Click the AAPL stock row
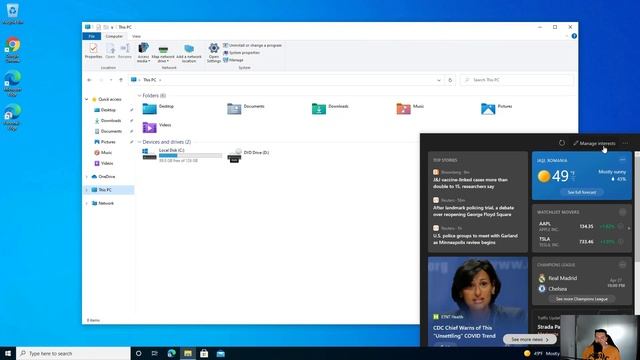This screenshot has width=640, height=360. tap(582, 226)
